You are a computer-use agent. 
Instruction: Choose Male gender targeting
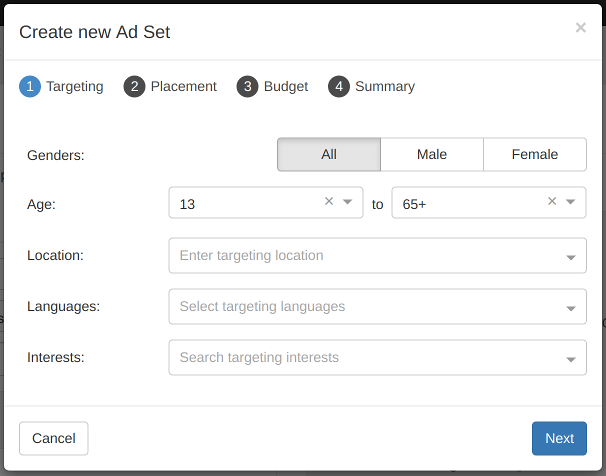tap(432, 155)
